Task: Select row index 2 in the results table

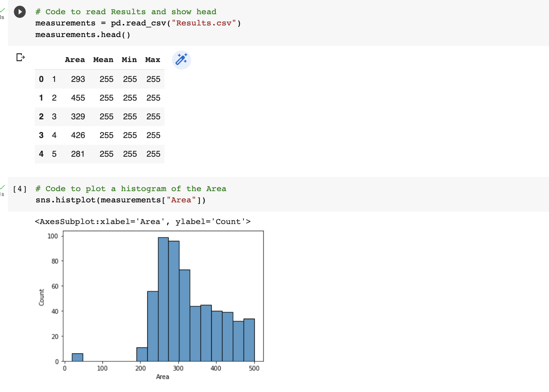Action: click(x=41, y=116)
